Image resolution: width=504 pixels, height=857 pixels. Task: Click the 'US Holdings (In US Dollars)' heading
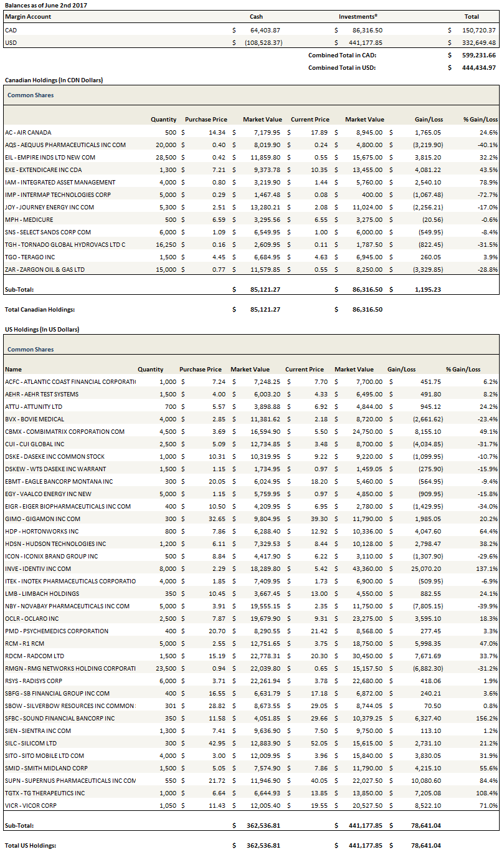(42, 329)
